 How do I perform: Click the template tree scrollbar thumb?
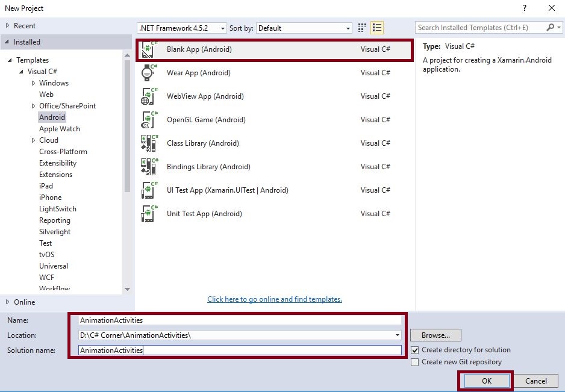click(127, 126)
